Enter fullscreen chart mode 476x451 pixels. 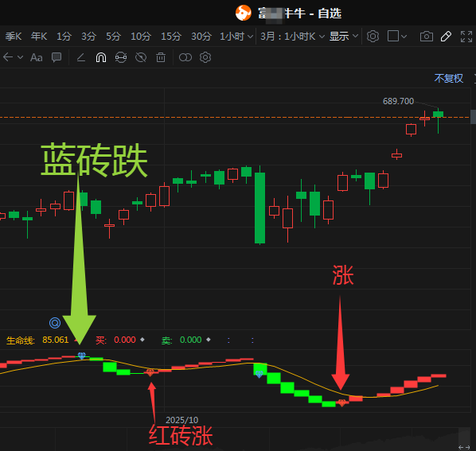pos(466,37)
